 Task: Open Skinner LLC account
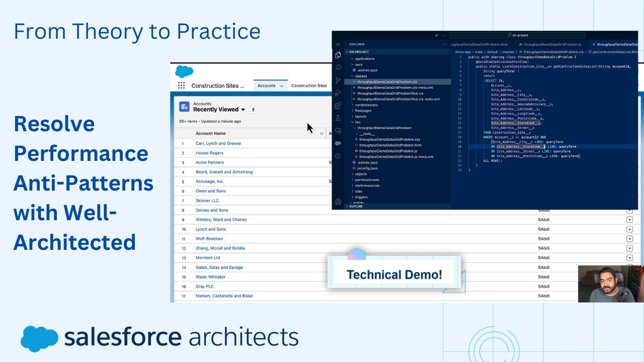coord(207,201)
